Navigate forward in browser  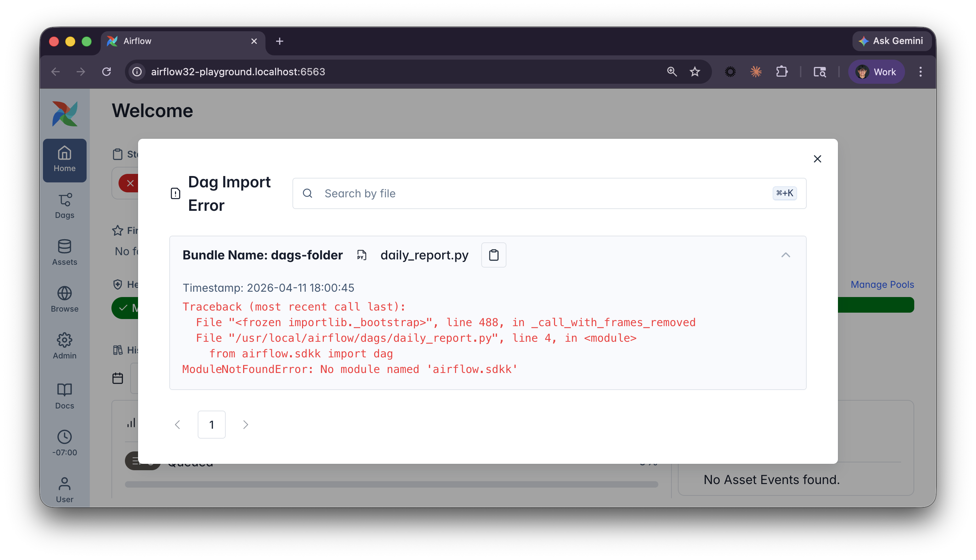tap(81, 72)
